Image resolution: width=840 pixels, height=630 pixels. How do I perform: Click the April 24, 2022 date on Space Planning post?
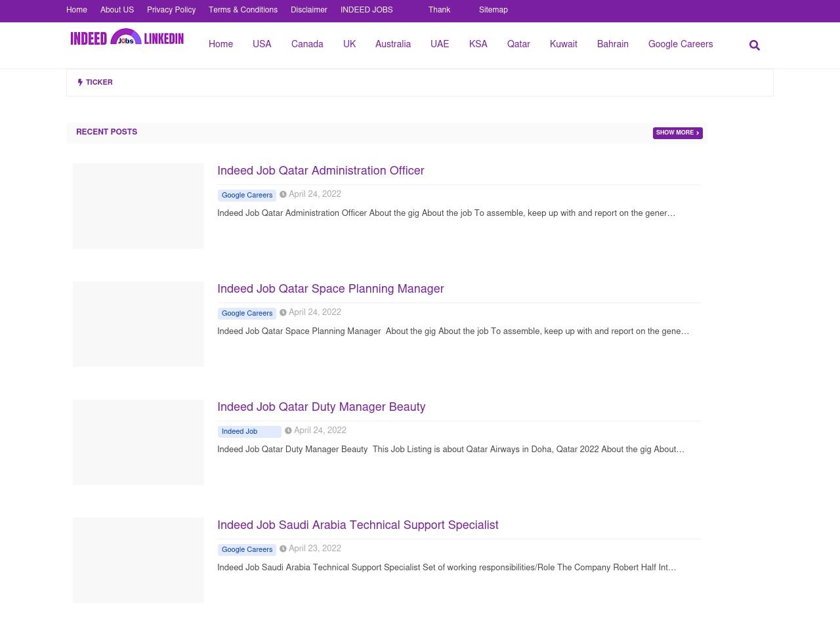[x=315, y=312]
